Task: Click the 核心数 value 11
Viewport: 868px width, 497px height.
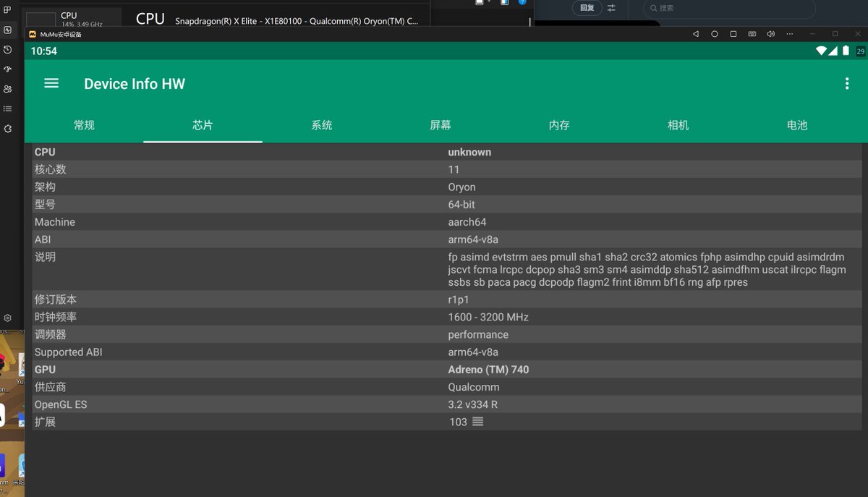Action: point(454,169)
